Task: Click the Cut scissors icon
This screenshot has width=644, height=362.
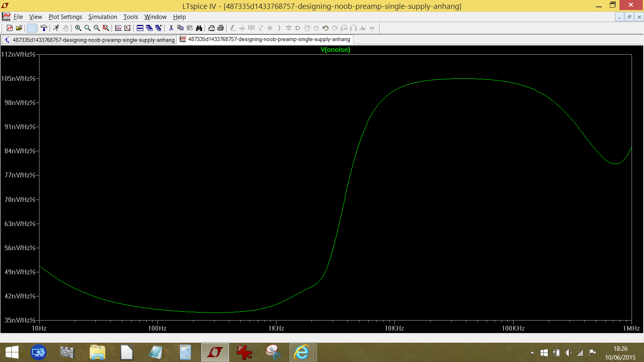Action: point(171,28)
